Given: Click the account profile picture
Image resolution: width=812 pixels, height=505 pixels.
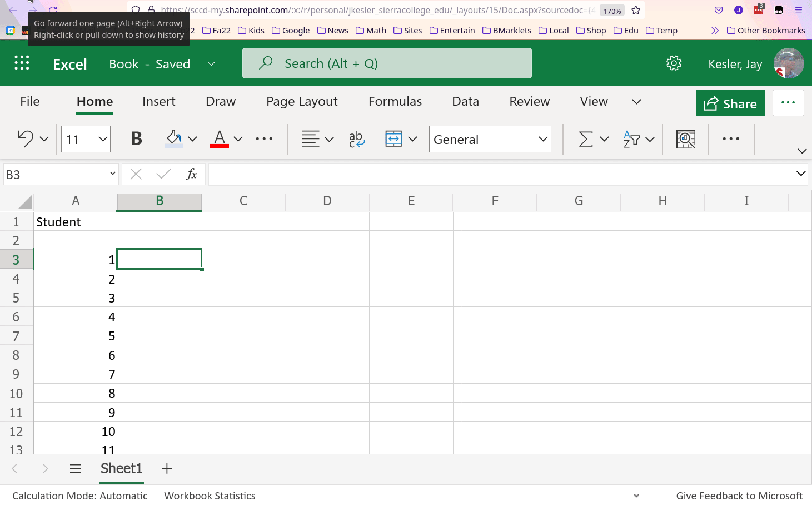Looking at the screenshot, I should [x=789, y=63].
